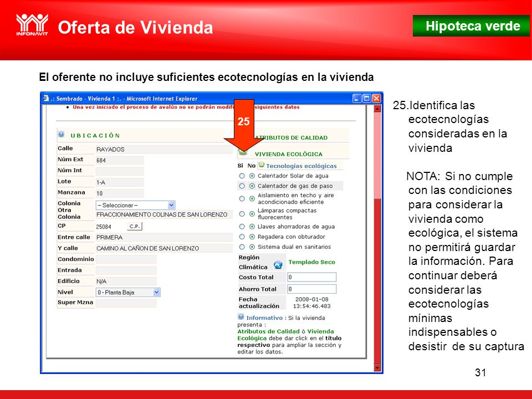
Task: Click the Ubicación section info icon
Action: [x=61, y=134]
